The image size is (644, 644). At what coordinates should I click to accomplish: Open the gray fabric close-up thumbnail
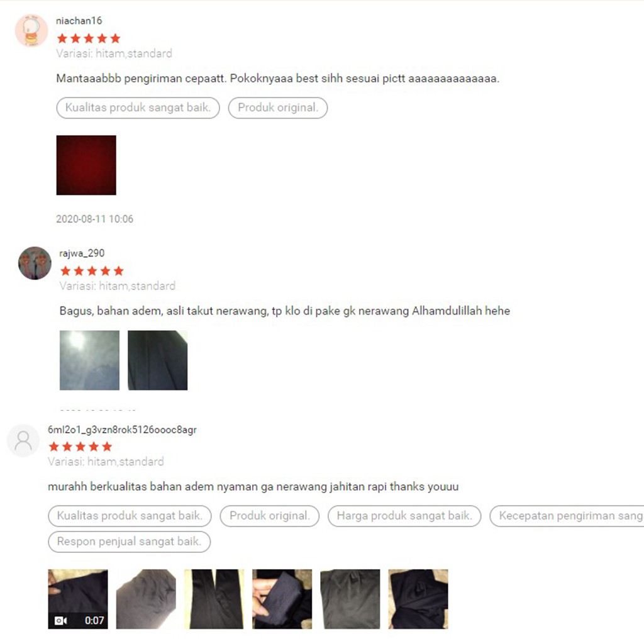[x=146, y=599]
